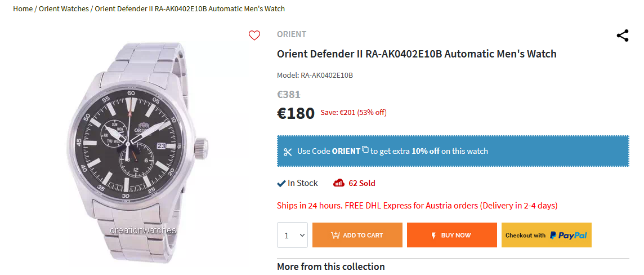The height and width of the screenshot is (275, 644).
Task: Click the cart icon in Add to Cart
Action: [x=336, y=236]
